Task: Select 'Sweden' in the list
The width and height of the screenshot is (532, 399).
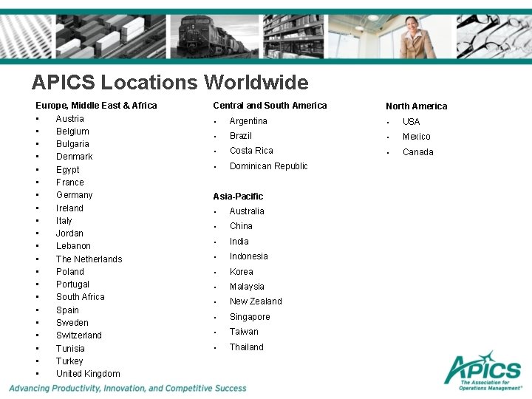Action: [72, 323]
